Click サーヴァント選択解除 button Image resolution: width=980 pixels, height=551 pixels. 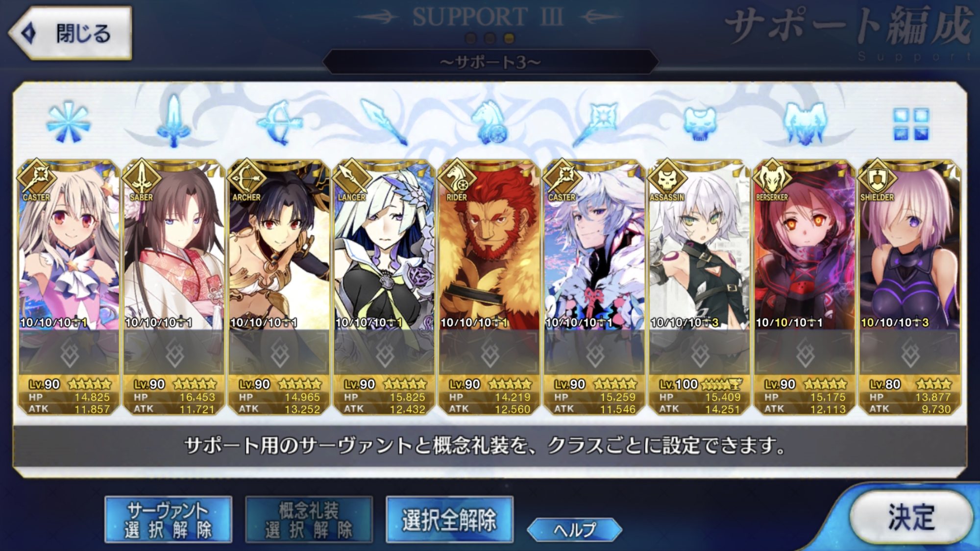pyautogui.click(x=168, y=520)
